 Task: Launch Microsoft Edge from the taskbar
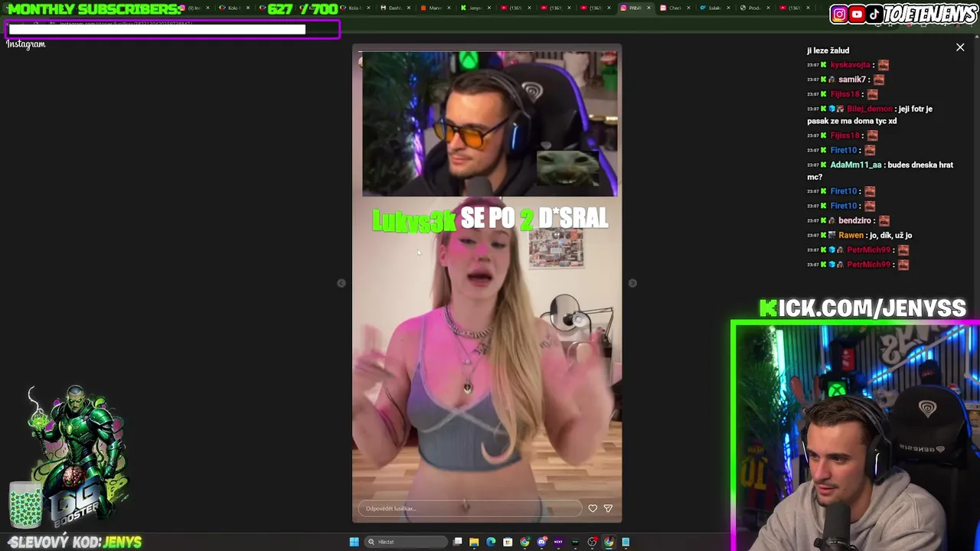pos(491,542)
